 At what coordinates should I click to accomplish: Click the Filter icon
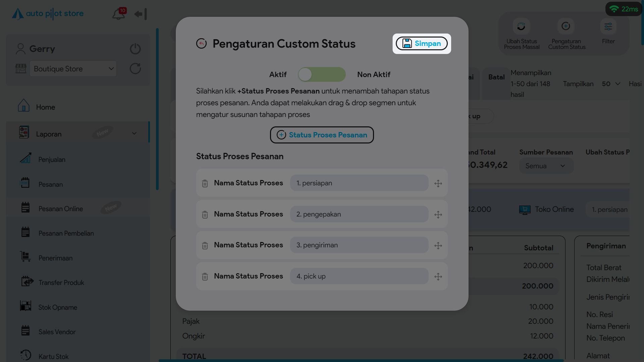608,27
